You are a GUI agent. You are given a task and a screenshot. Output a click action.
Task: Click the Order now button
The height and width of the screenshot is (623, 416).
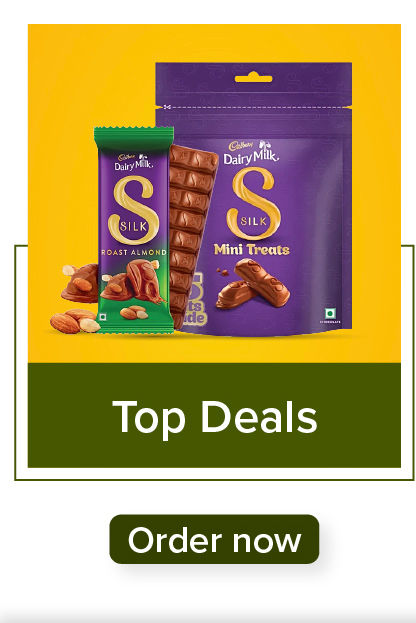coord(214,539)
